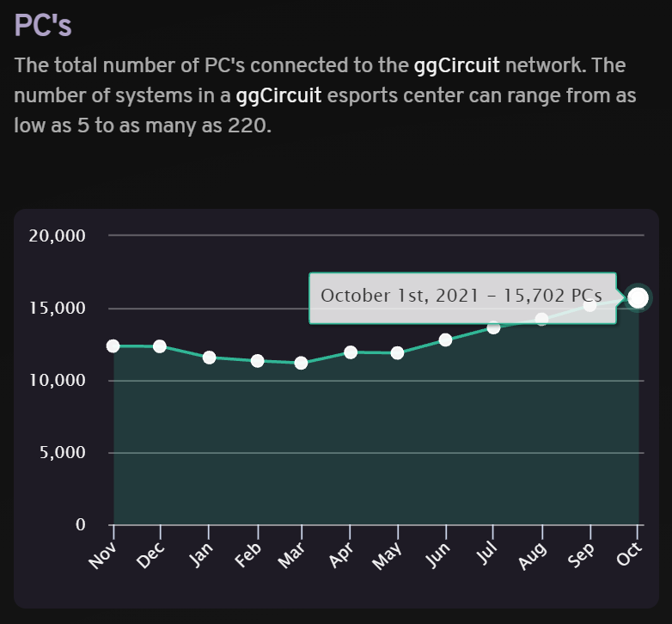Select the August data point

click(x=541, y=319)
